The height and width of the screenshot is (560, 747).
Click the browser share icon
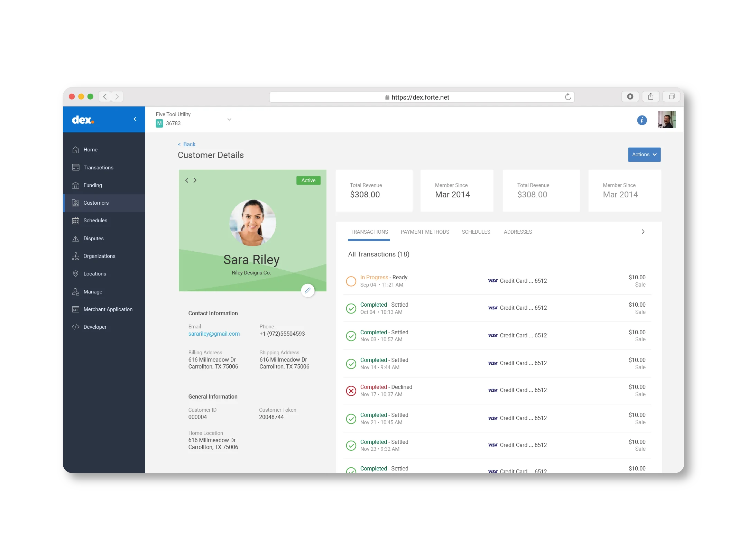pyautogui.click(x=651, y=96)
